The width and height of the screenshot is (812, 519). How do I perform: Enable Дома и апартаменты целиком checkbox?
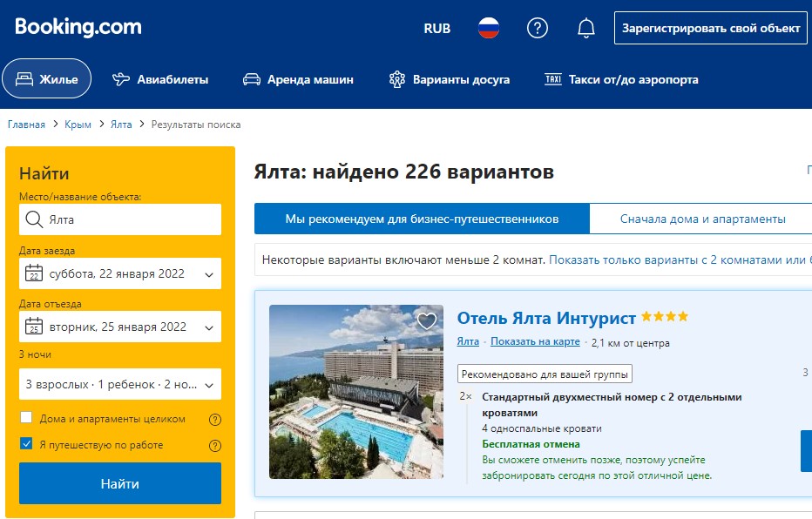click(x=26, y=419)
